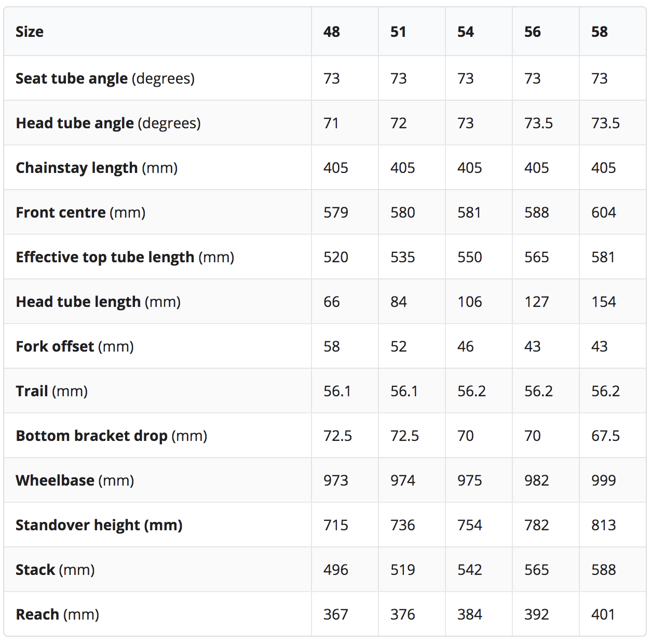This screenshot has width=651, height=644.
Task: Click the Wheelbase row label
Action: (75, 480)
